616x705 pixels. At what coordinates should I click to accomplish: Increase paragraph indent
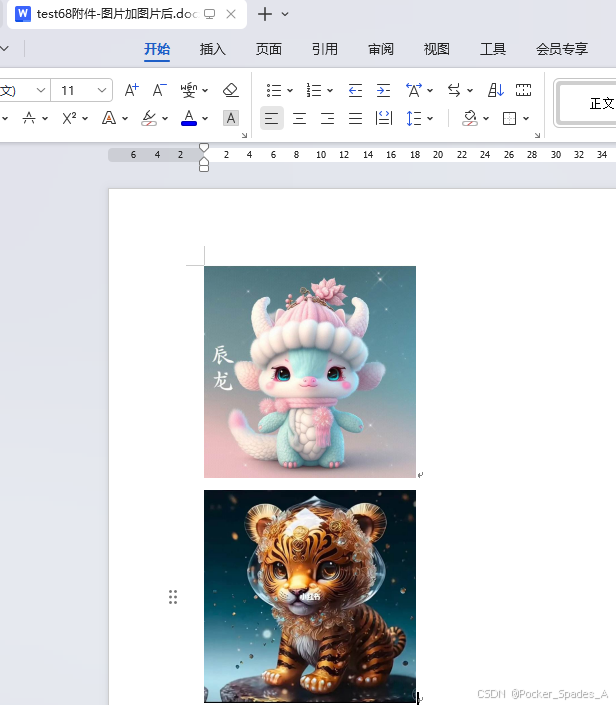pyautogui.click(x=383, y=90)
